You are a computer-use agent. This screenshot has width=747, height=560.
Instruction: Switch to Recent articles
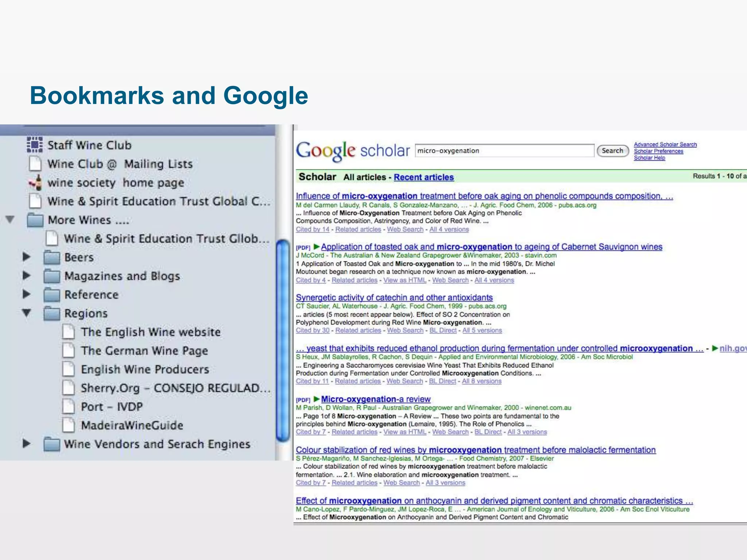coord(424,177)
